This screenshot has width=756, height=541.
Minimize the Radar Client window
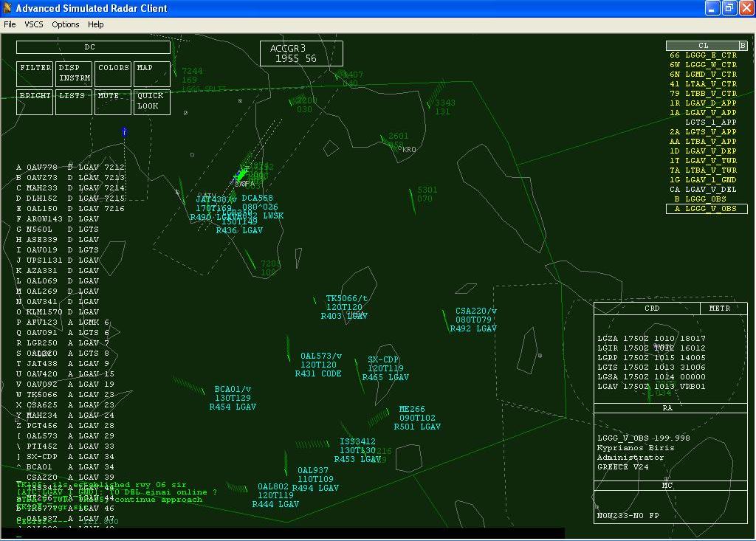[x=712, y=7]
